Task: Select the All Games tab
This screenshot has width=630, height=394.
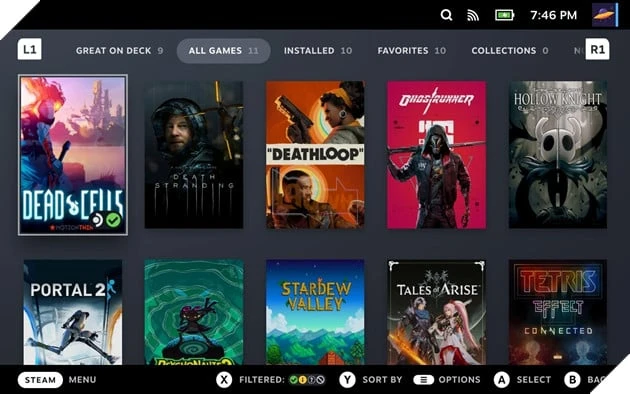Action: (x=223, y=51)
